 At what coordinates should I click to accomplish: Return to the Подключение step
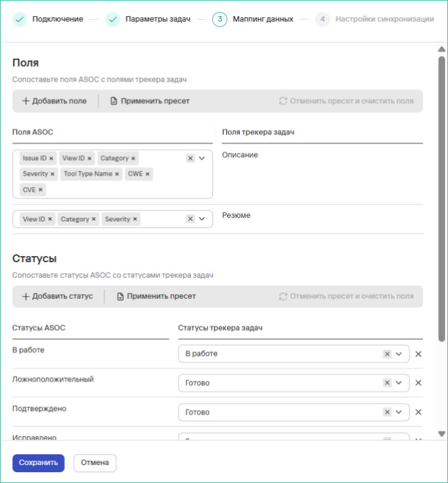[x=59, y=19]
